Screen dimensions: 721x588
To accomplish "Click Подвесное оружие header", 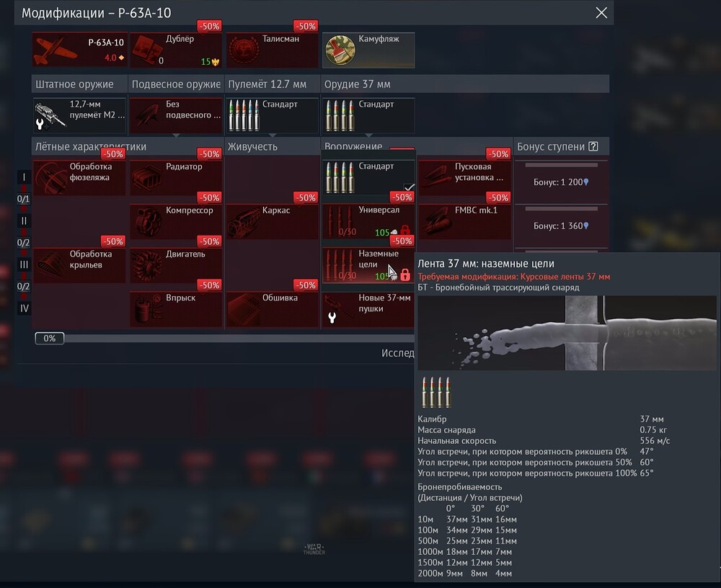I will pyautogui.click(x=176, y=84).
